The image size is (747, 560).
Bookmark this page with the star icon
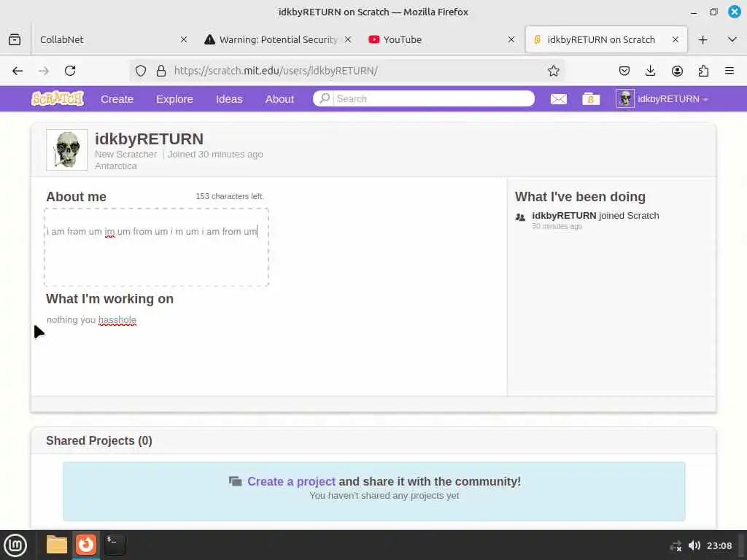pos(553,71)
